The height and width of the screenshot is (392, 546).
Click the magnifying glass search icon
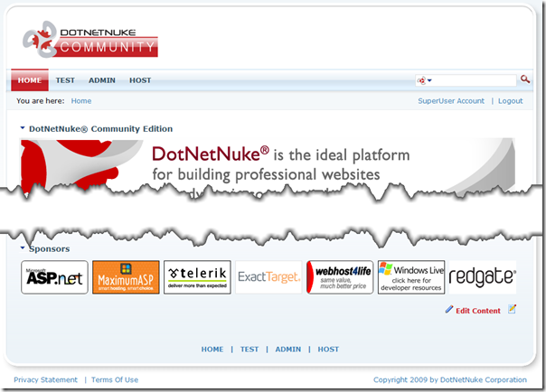pyautogui.click(x=525, y=79)
